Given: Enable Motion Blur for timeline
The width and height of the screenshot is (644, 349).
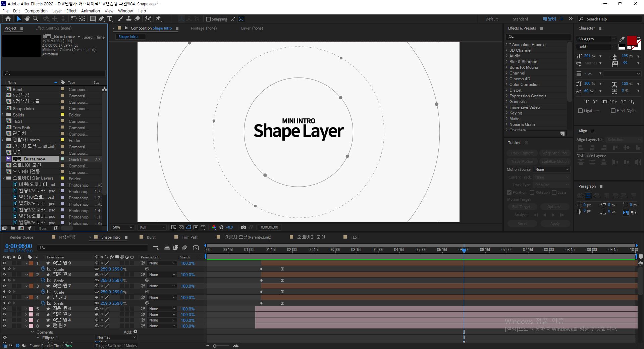Looking at the screenshot, I should point(184,248).
